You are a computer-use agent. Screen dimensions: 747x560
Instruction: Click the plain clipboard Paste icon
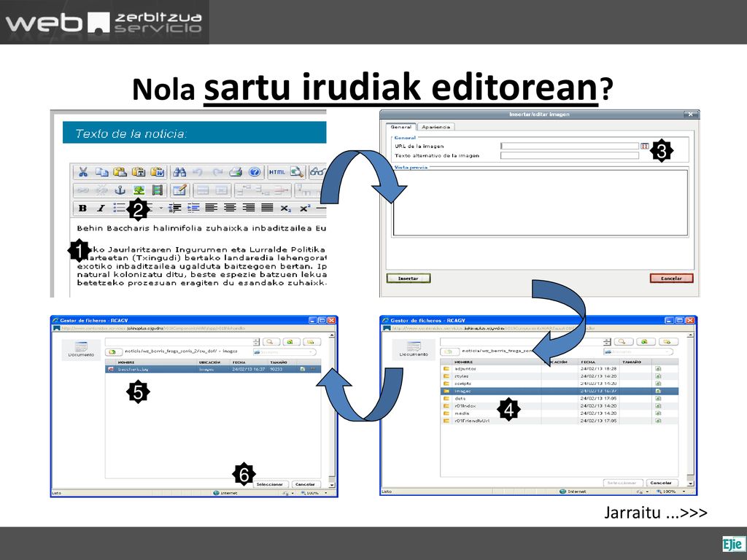click(x=120, y=172)
